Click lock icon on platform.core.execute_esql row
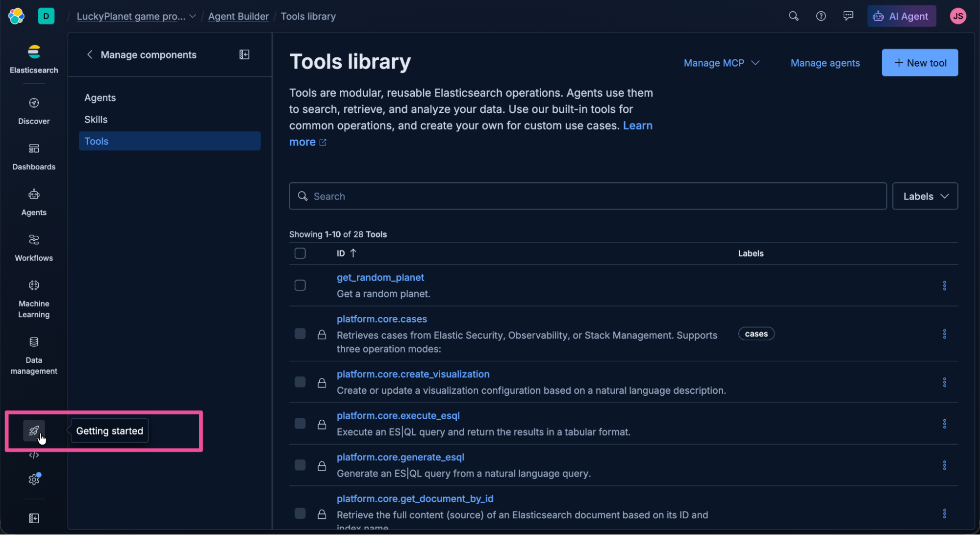980x535 pixels. [322, 424]
